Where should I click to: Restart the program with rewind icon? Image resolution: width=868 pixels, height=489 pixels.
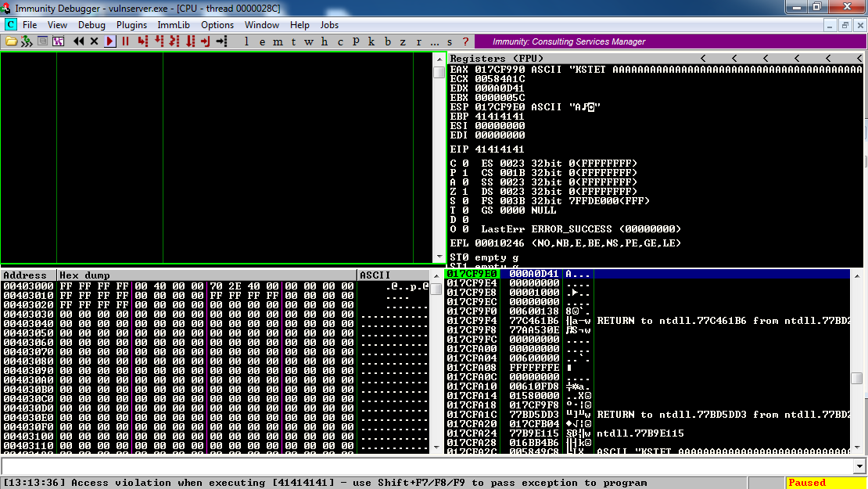(79, 41)
